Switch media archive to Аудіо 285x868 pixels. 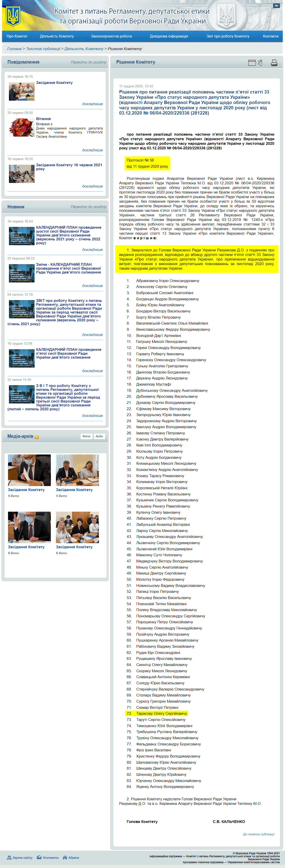tap(99, 436)
